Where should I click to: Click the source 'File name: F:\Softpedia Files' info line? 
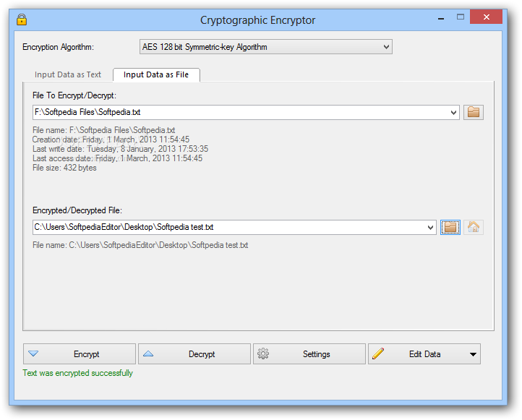pos(104,130)
